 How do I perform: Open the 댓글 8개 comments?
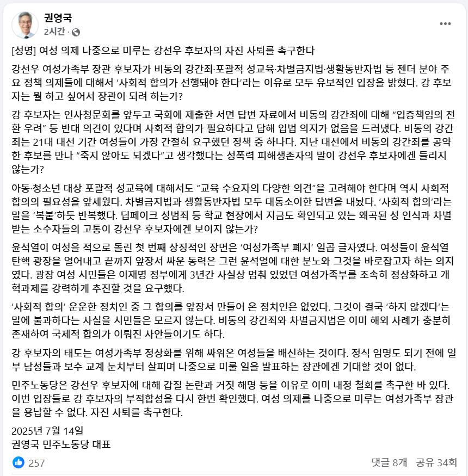pos(389,462)
